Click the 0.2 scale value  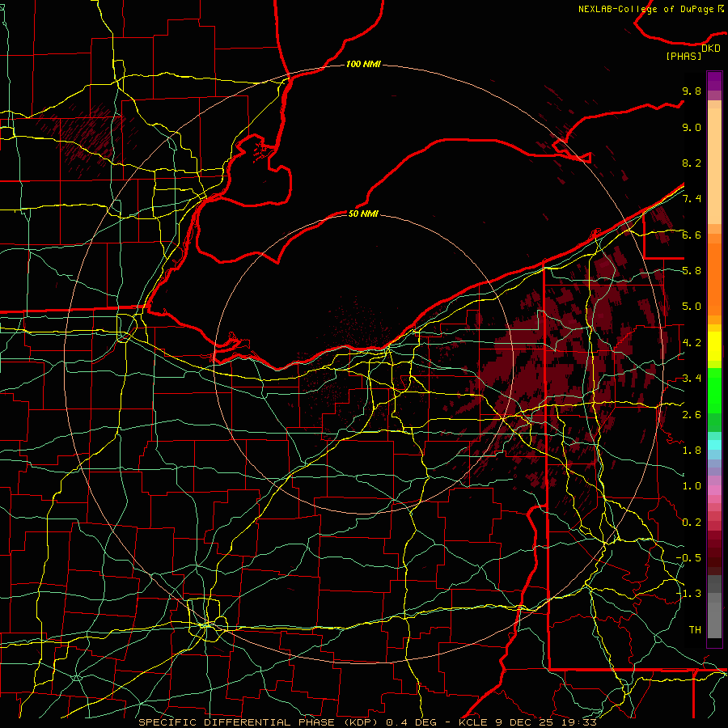692,523
